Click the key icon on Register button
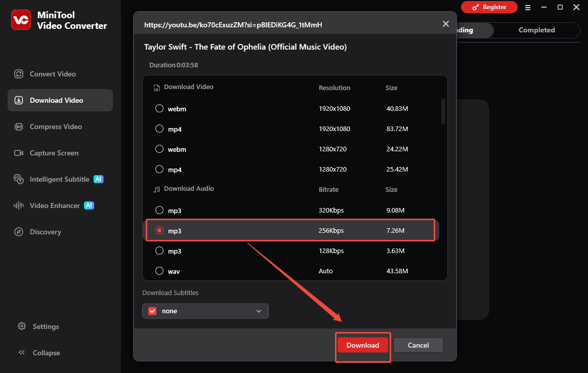The image size is (588, 373). pyautogui.click(x=476, y=7)
